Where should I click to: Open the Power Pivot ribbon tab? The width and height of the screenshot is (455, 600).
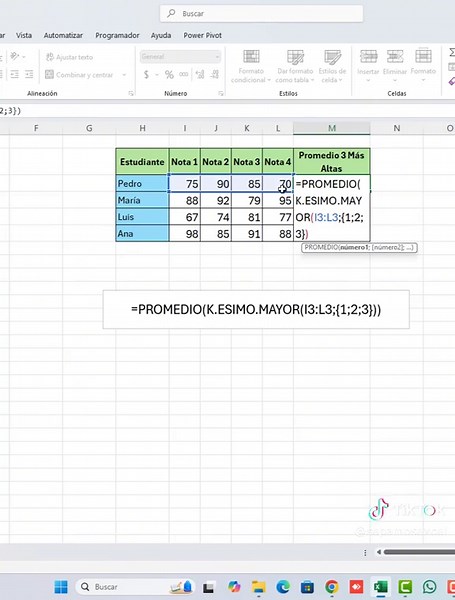202,35
